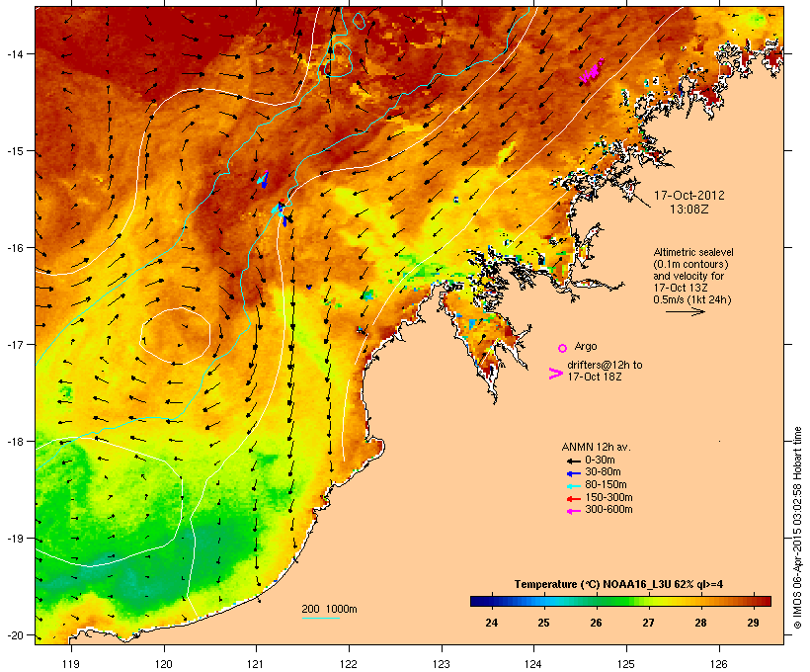Click the latitude axis label -14
810x672 pixels.
(x=14, y=54)
